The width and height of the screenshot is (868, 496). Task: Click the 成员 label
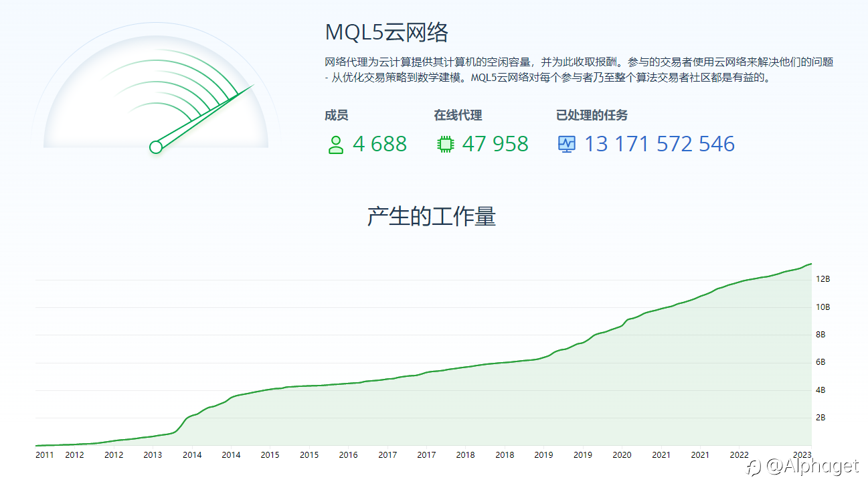[337, 115]
